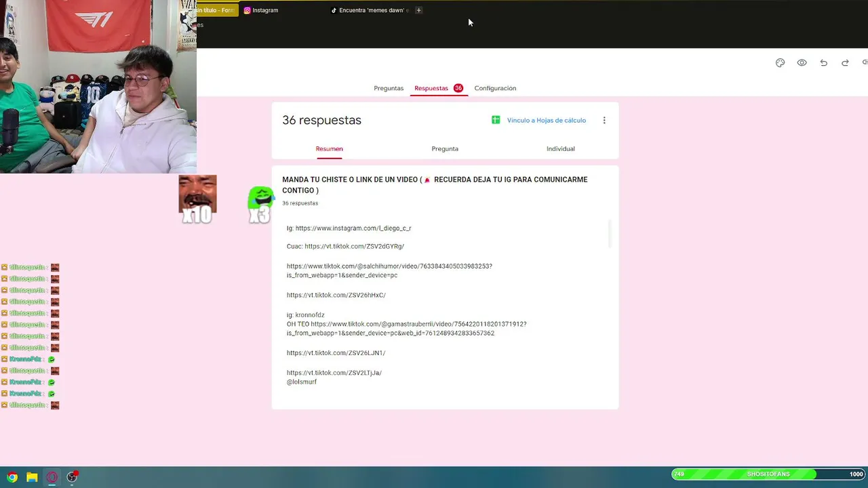The image size is (868, 488).
Task: Click the SHOSITOFANS green progress bar
Action: click(768, 474)
